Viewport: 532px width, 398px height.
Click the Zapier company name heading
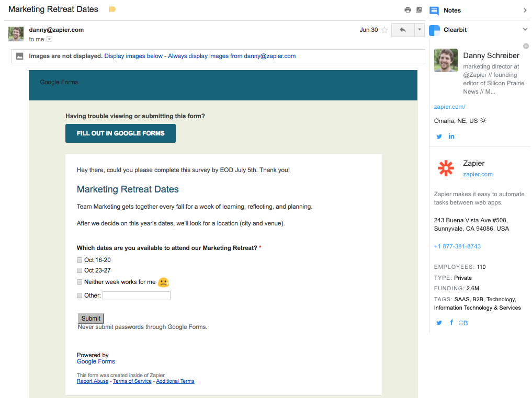pos(473,163)
